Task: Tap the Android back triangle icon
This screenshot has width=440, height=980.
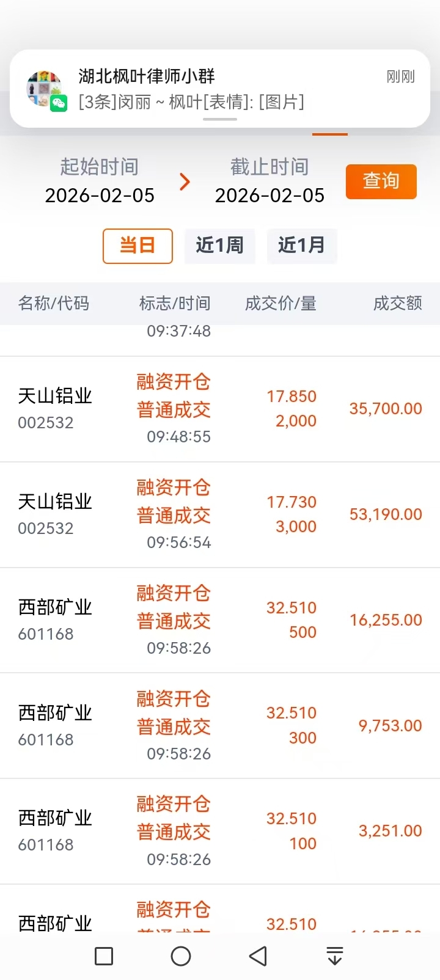Action: pos(258,956)
